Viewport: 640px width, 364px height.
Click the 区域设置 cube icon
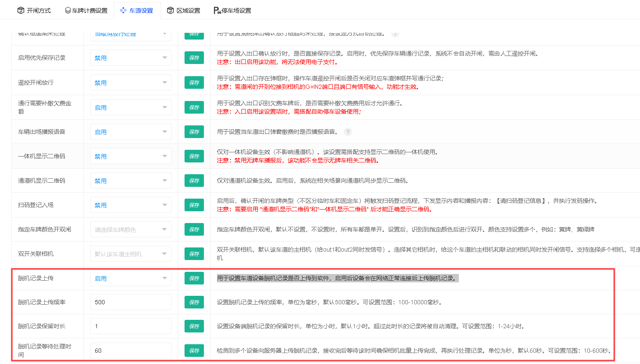click(x=170, y=11)
